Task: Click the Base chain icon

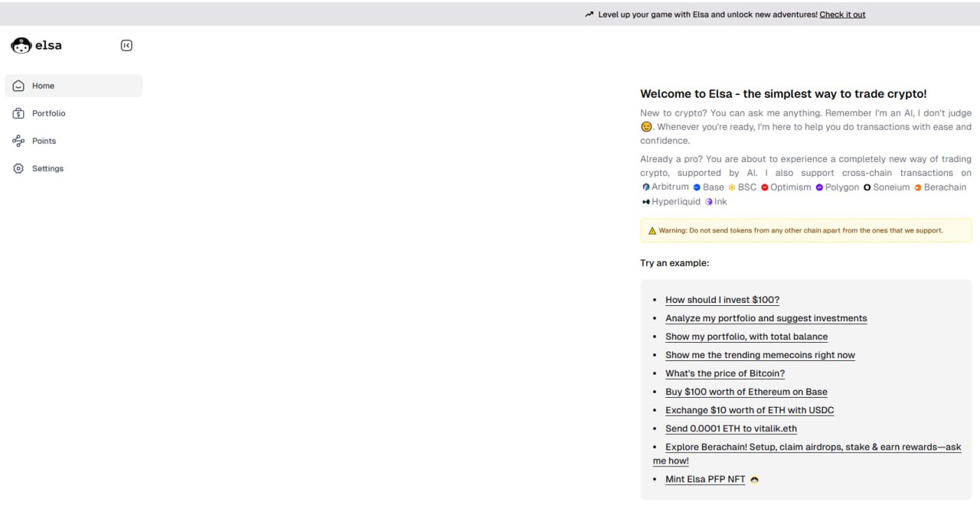Action: coord(697,187)
